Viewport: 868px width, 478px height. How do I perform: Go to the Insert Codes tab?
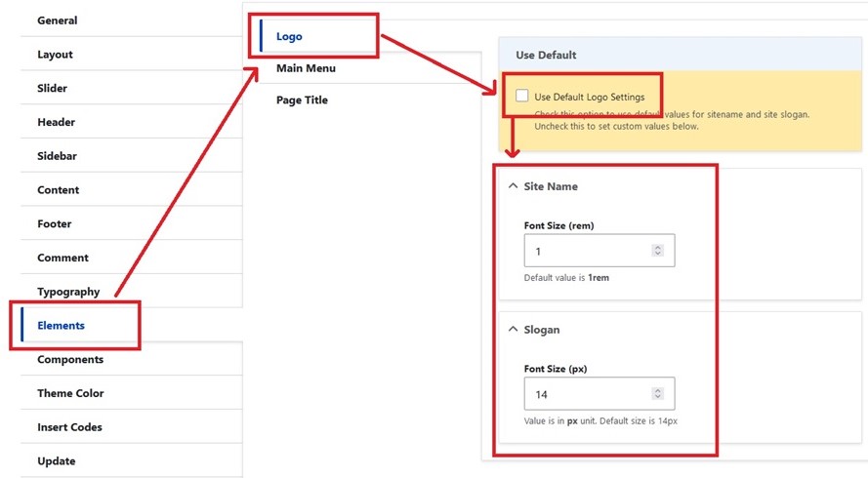click(x=69, y=427)
